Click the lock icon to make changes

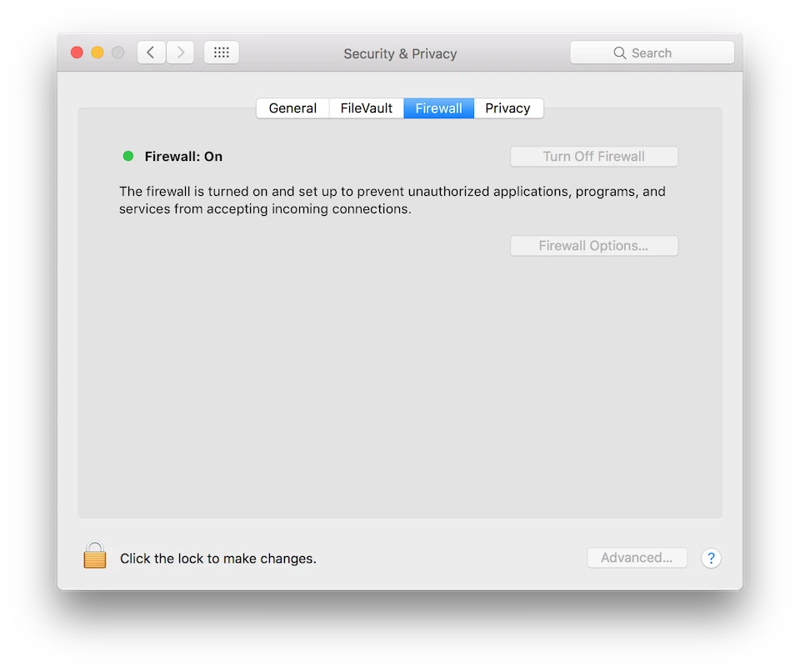point(95,555)
